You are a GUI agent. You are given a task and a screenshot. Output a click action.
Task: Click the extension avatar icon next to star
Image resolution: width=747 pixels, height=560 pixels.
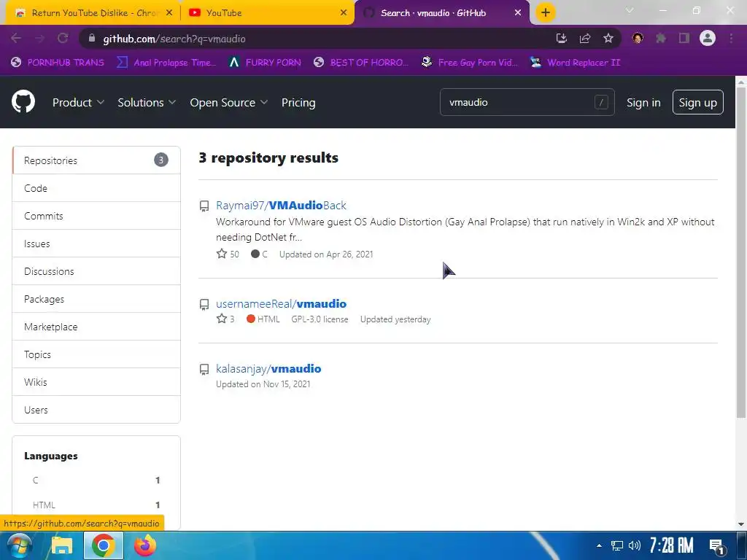pos(638,39)
